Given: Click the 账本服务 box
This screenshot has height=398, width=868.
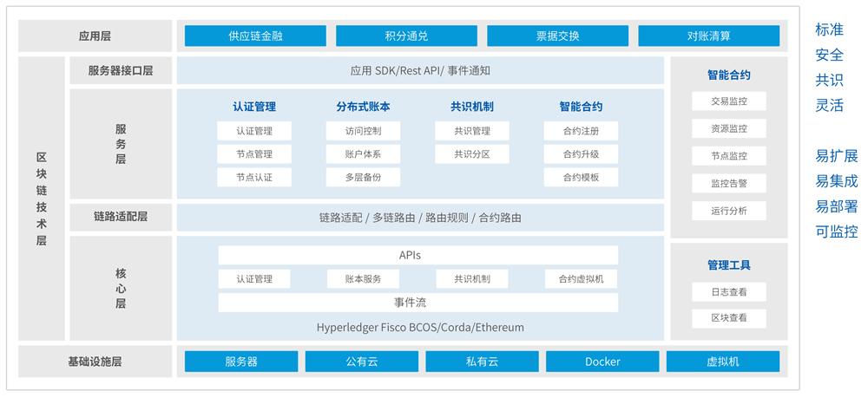Looking at the screenshot, I should point(364,279).
